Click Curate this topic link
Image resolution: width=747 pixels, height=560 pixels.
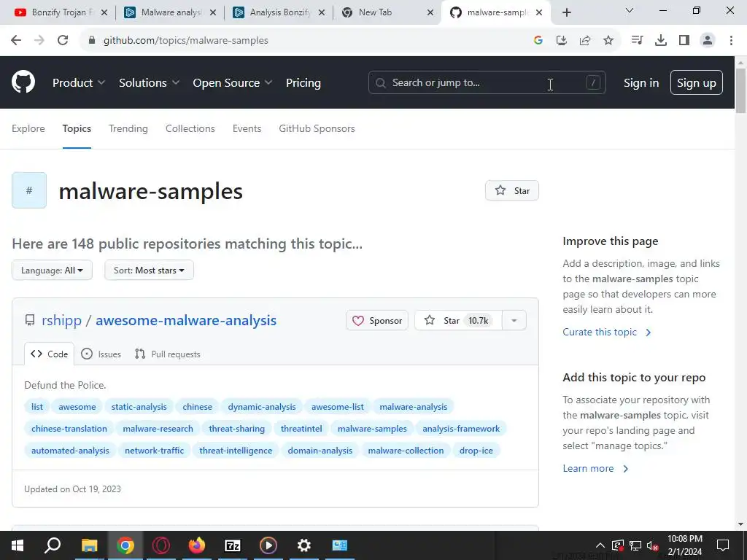point(606,332)
